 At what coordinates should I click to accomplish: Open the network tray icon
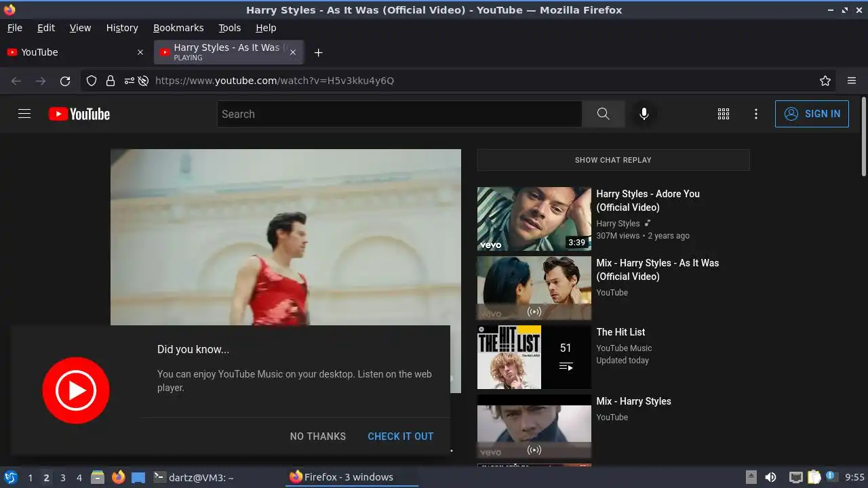796,477
